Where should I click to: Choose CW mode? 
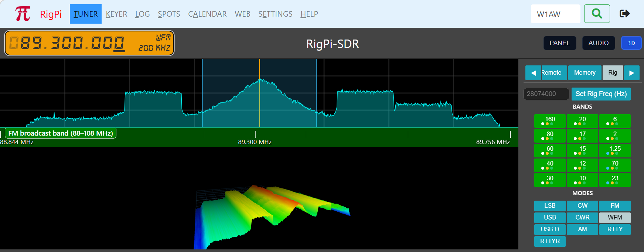pyautogui.click(x=582, y=206)
